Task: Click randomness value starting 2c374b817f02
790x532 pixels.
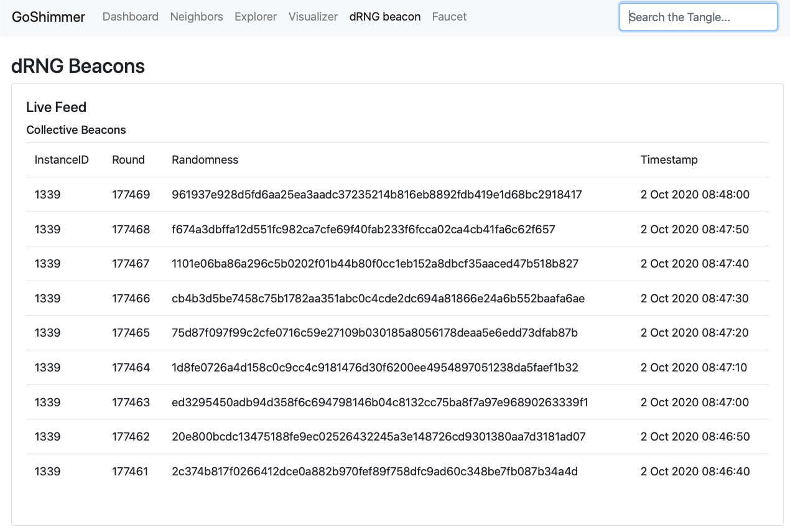Action: click(x=375, y=472)
